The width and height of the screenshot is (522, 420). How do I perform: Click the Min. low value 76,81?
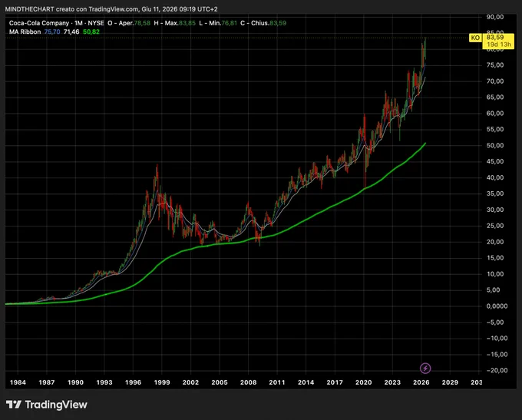click(229, 23)
